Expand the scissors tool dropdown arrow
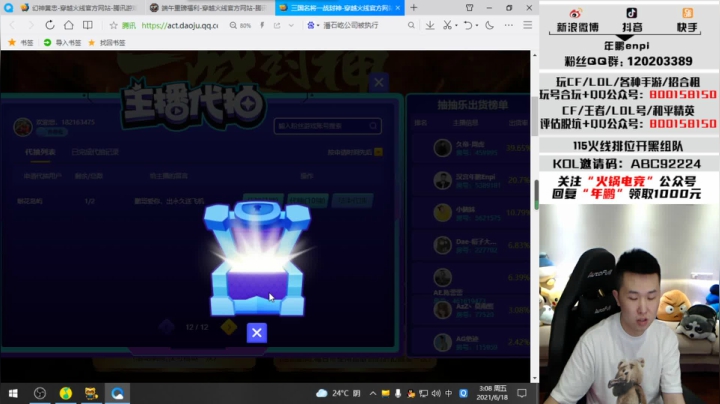Viewport: 720px width, 404px height. 456,26
